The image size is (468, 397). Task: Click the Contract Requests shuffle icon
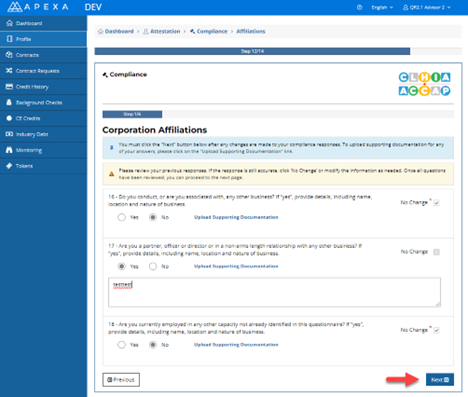(x=9, y=71)
